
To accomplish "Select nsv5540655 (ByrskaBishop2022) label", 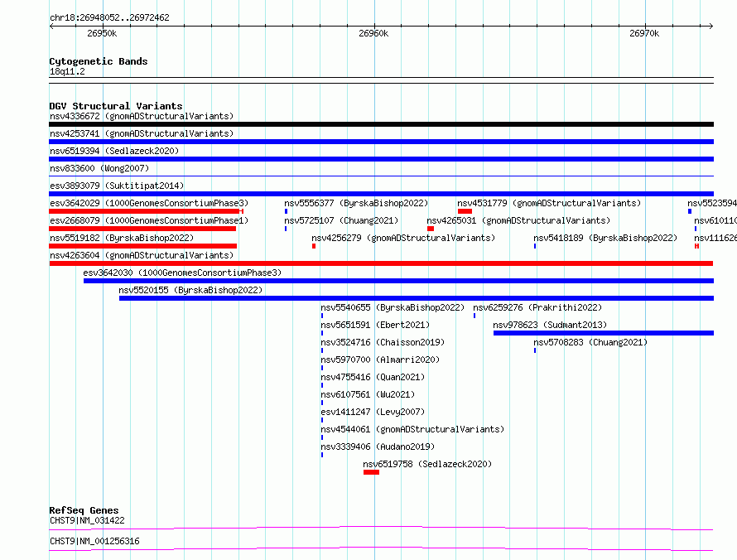I will (393, 307).
